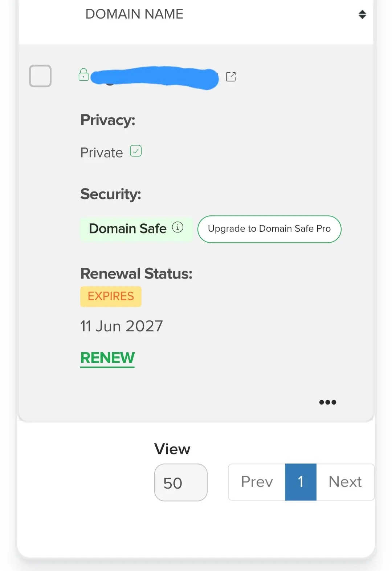Click the 11 Jun 2027 expiry date
The image size is (392, 571).
click(x=122, y=326)
